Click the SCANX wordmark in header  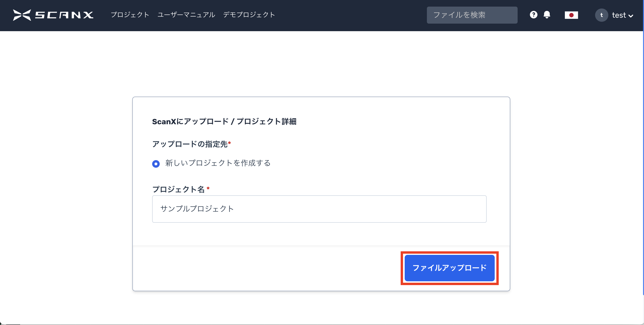64,15
